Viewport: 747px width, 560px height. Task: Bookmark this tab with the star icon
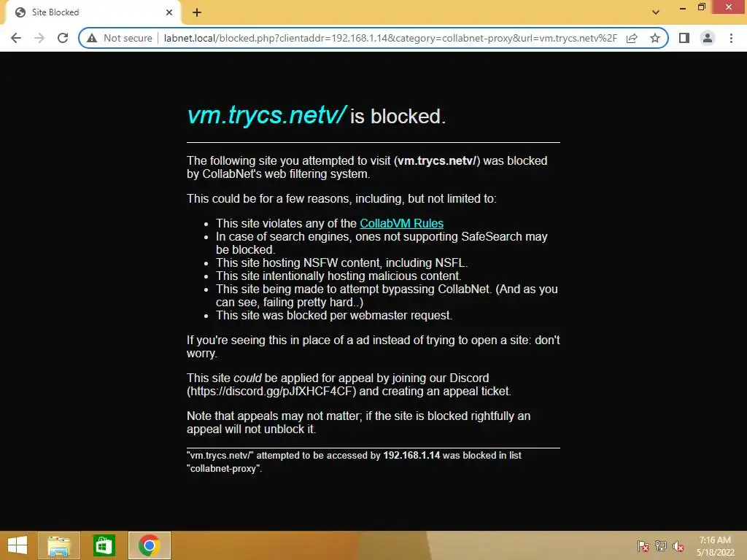[655, 38]
